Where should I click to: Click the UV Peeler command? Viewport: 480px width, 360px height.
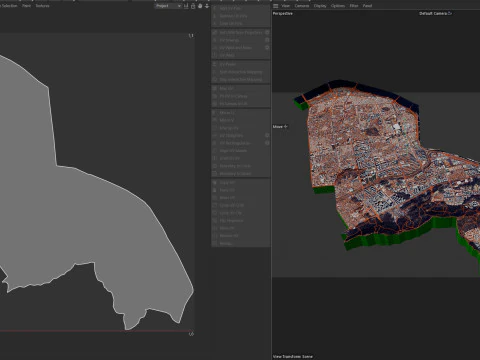pos(241,64)
